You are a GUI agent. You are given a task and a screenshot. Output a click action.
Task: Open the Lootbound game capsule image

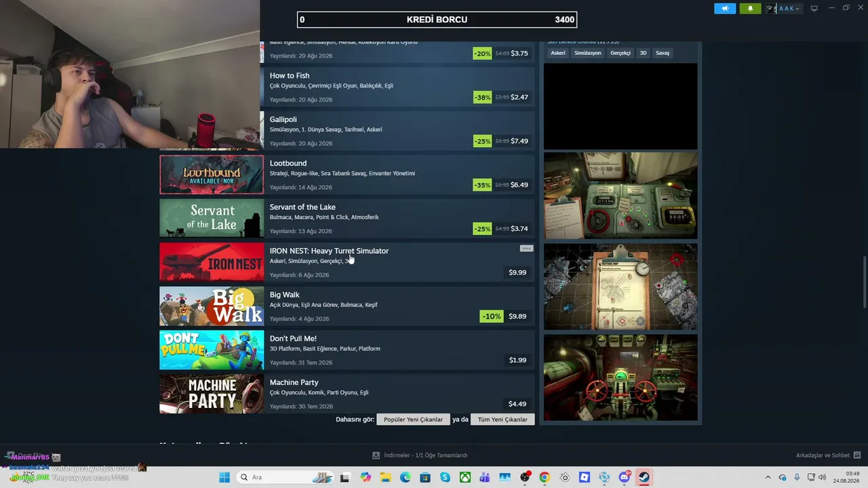click(x=212, y=175)
